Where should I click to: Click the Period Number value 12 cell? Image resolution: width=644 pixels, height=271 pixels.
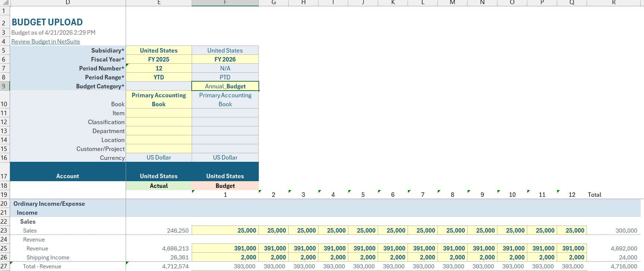(159, 68)
